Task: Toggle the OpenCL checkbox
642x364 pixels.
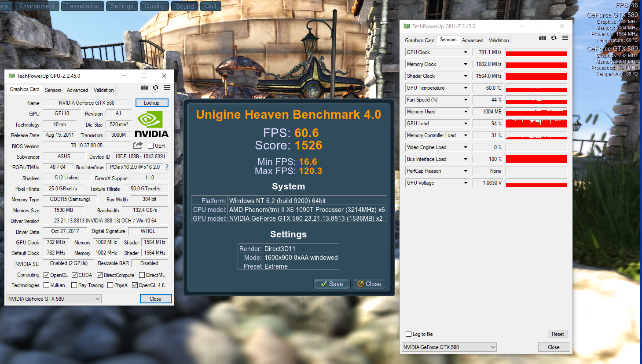Action: (47, 275)
